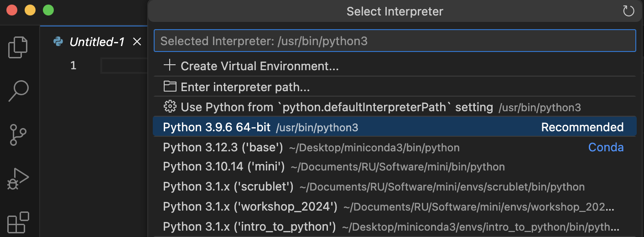The image size is (644, 237).
Task: Click the gear icon for defaultInterpreterPath setting
Action: click(x=170, y=107)
